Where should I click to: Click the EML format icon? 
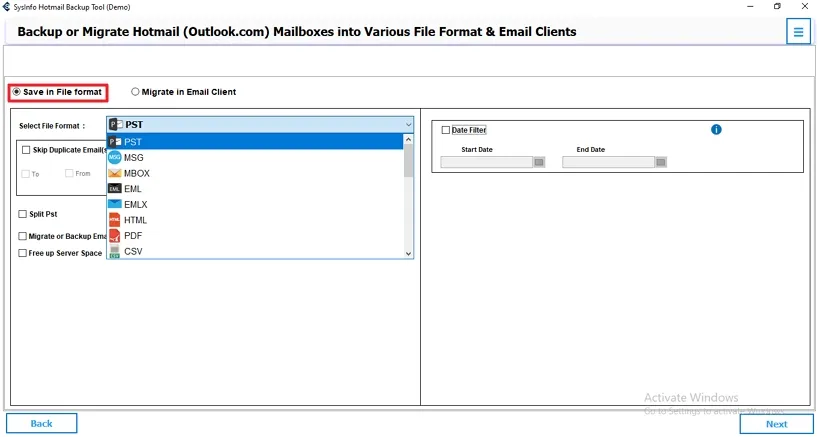coord(115,189)
